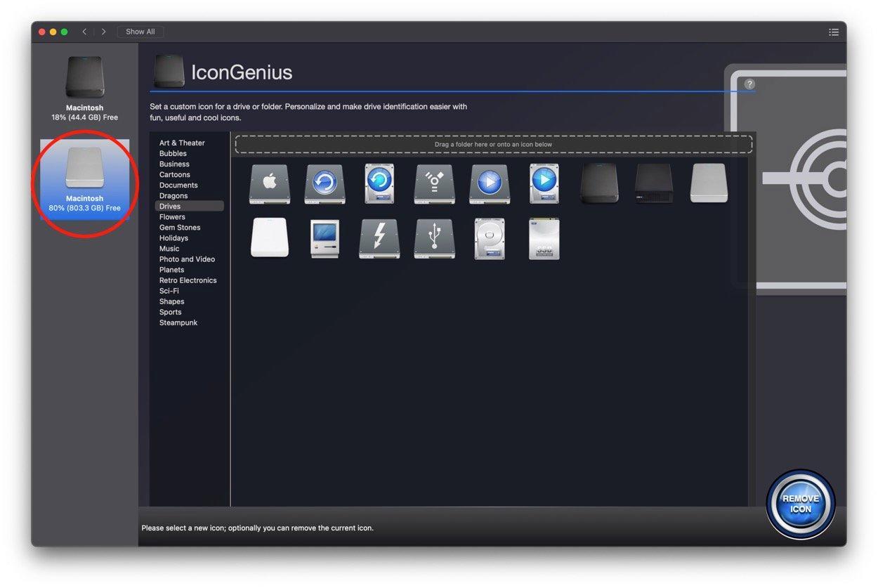Choose the white external drive icon
This screenshot has width=878, height=588.
pos(269,237)
